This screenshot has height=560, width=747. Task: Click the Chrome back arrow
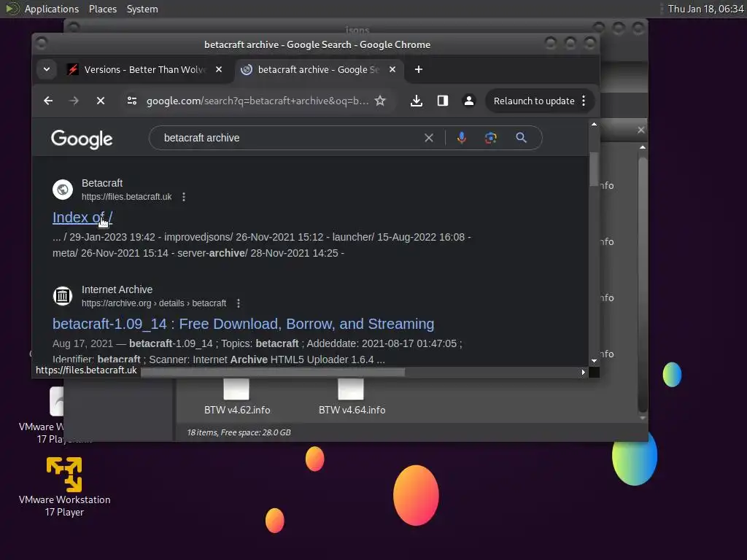click(48, 101)
